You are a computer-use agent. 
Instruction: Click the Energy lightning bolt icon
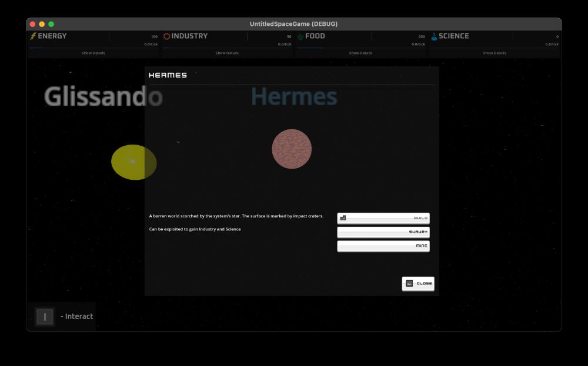pyautogui.click(x=32, y=36)
